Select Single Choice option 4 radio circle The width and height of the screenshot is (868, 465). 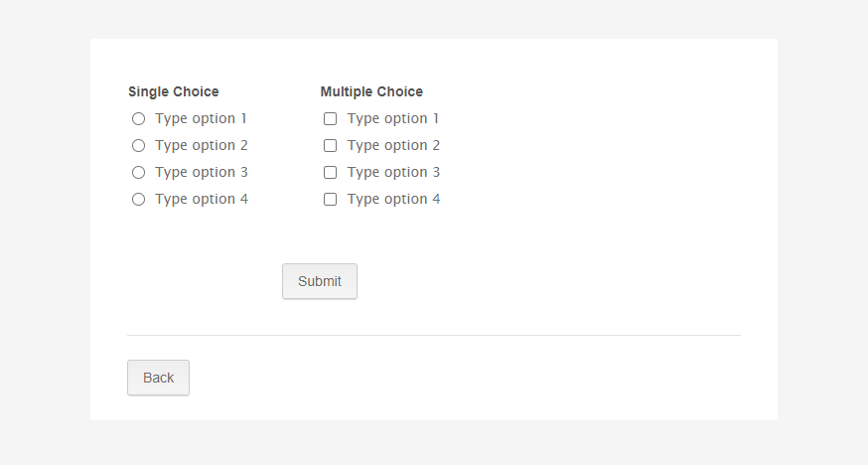[x=138, y=200]
